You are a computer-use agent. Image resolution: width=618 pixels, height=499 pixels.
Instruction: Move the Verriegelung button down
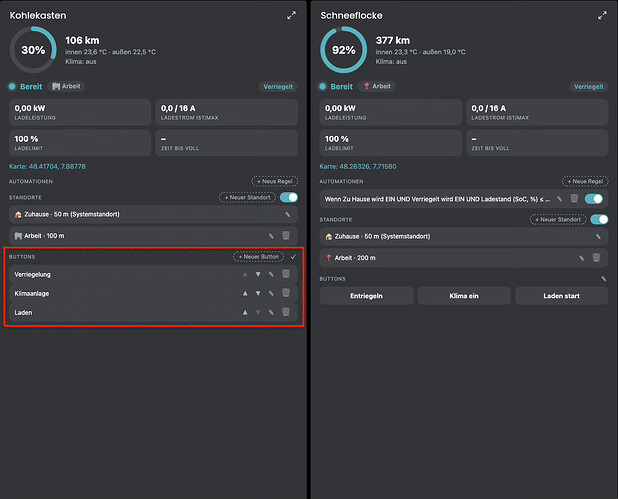[258, 274]
